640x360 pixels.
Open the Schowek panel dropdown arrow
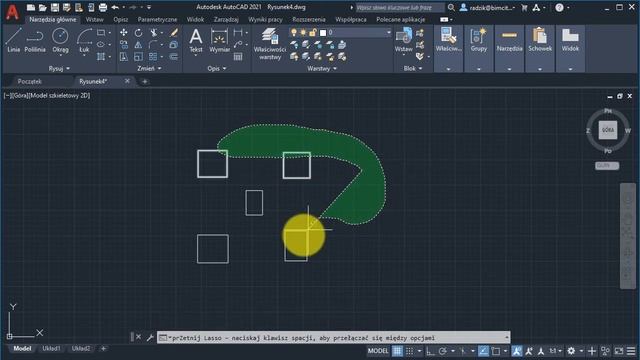pyautogui.click(x=540, y=69)
